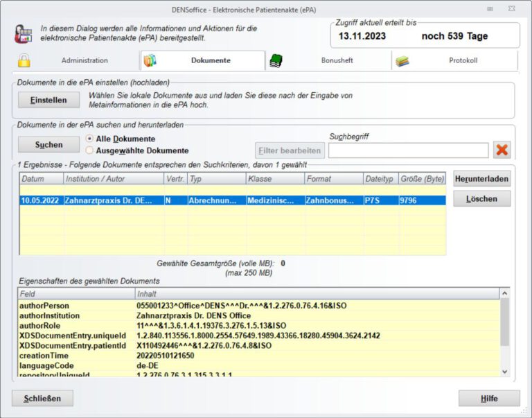Image resolution: width=532 pixels, height=418 pixels.
Task: Select the authorInstitution property row
Action: (x=259, y=315)
